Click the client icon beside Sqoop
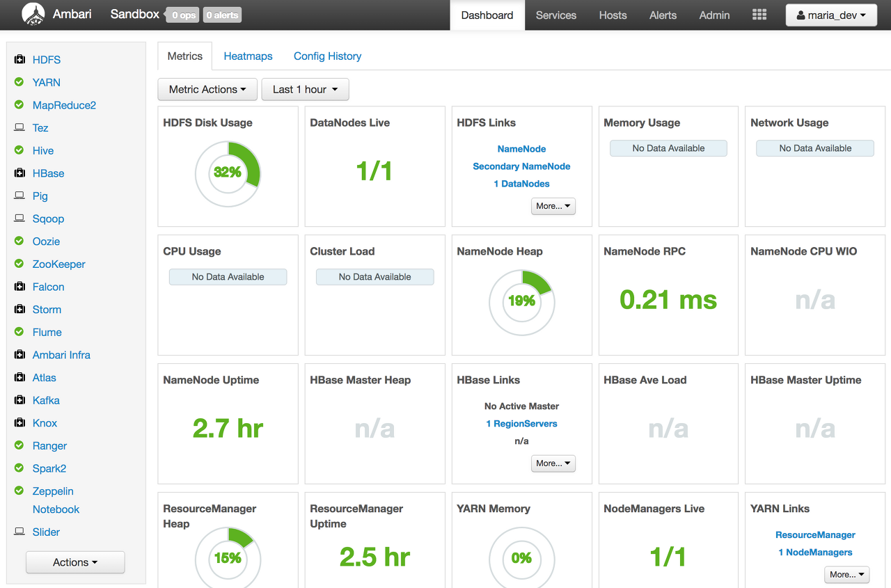The image size is (891, 588). click(19, 218)
